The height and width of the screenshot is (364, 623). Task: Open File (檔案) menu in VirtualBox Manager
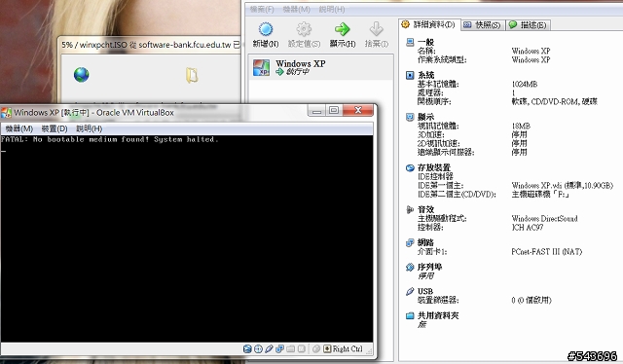pos(262,9)
